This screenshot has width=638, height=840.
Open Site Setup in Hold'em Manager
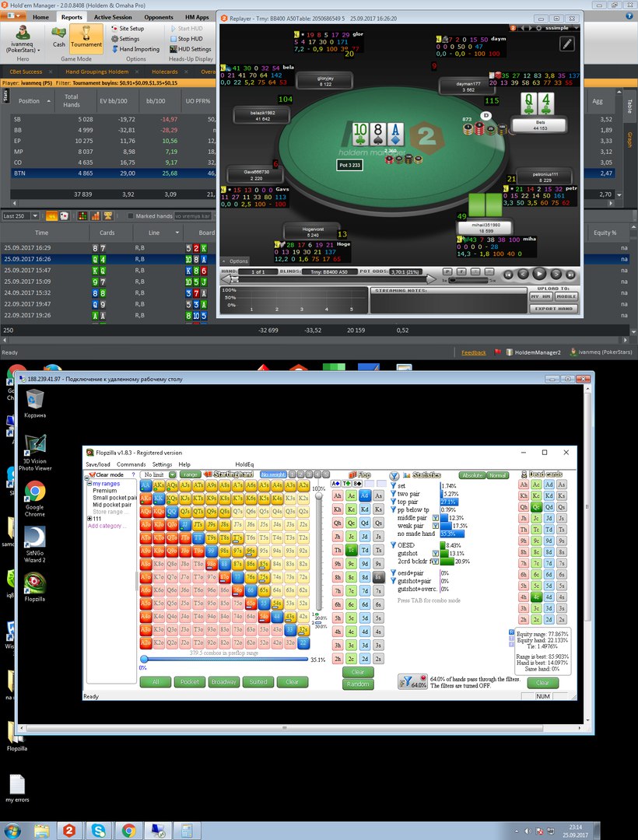click(x=128, y=29)
